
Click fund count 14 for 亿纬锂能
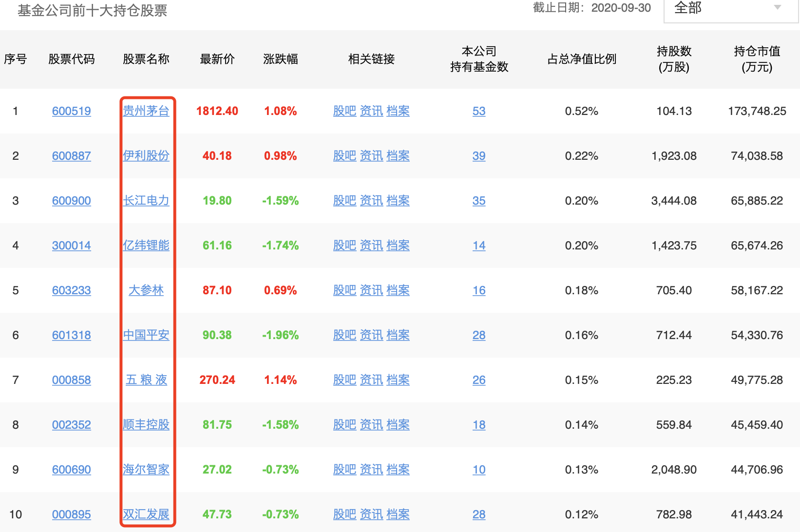click(479, 246)
